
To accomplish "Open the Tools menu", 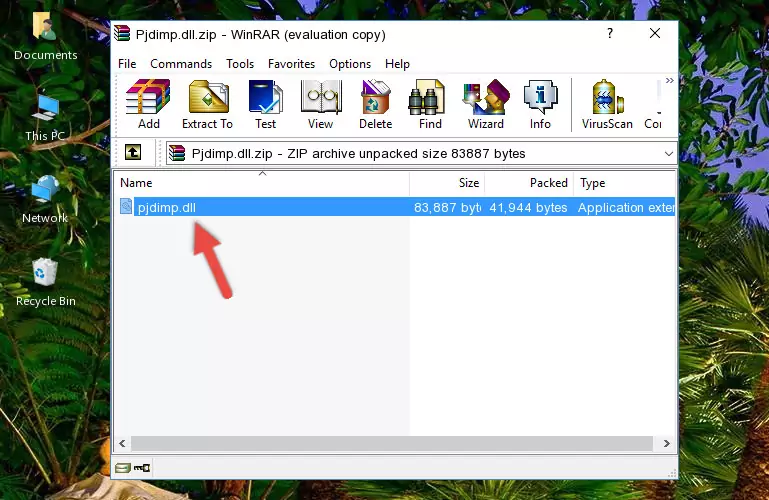I will [240, 64].
